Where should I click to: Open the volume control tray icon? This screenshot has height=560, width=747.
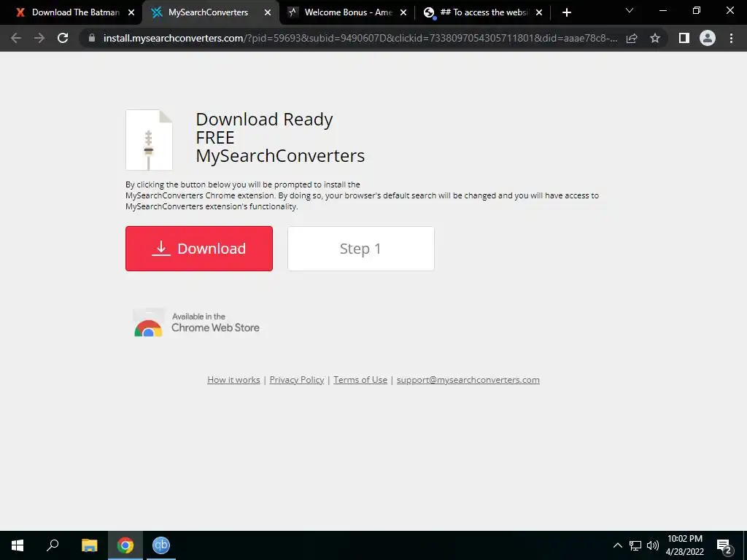pyautogui.click(x=653, y=545)
